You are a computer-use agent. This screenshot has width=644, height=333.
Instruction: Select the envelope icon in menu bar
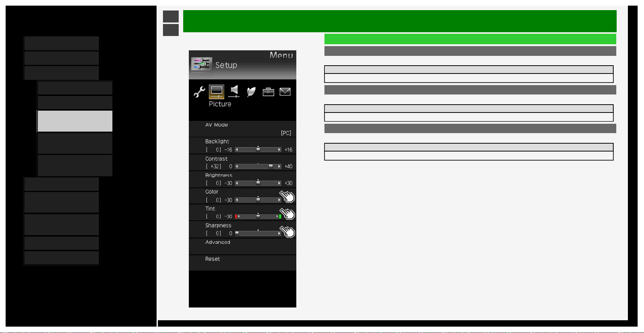pos(285,92)
